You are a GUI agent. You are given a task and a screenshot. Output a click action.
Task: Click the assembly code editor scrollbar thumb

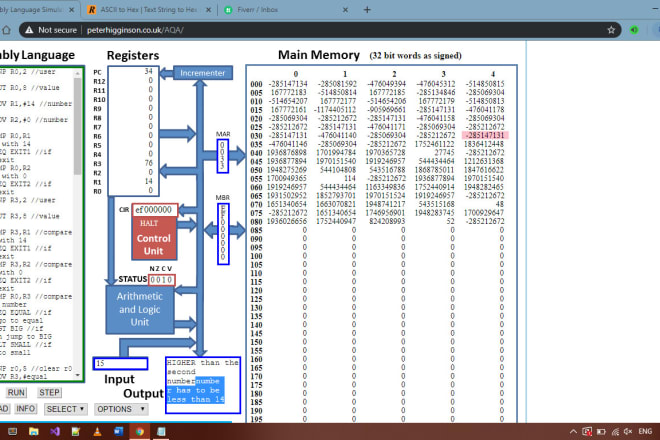click(x=77, y=125)
